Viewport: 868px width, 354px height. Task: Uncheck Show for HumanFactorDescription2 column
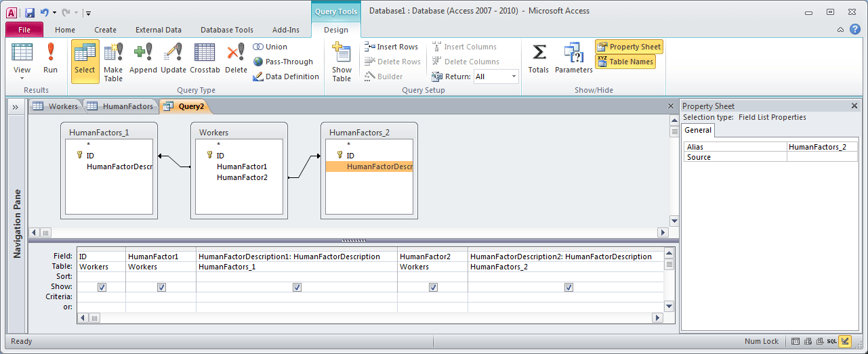point(569,287)
